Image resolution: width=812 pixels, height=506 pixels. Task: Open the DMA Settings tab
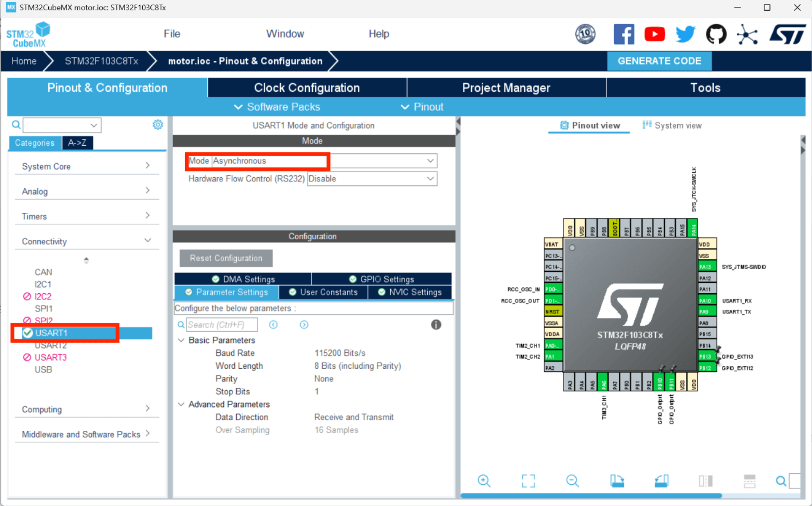click(243, 279)
